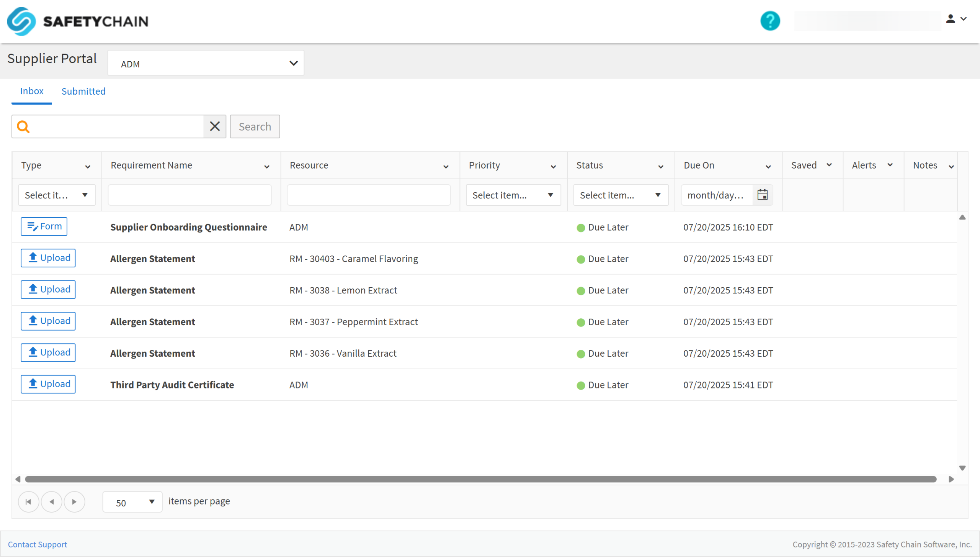This screenshot has width=980, height=557.
Task: Click the Requirement Name filter text field
Action: point(190,195)
